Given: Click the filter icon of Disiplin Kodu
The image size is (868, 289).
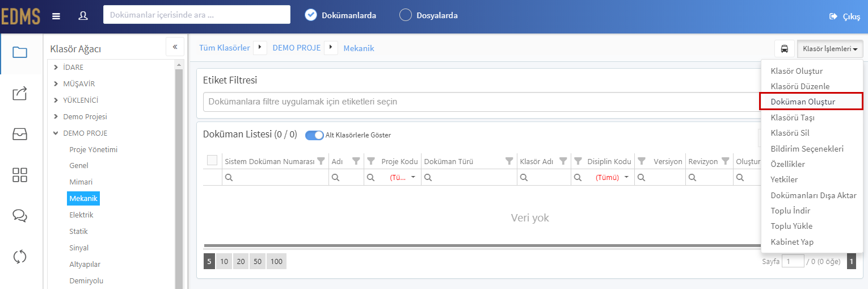Looking at the screenshot, I should (x=578, y=161).
